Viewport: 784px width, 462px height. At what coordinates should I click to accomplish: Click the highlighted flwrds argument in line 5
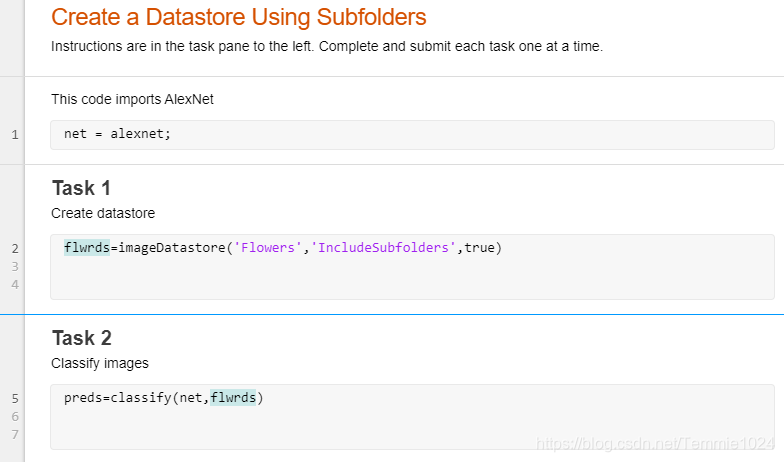(x=233, y=398)
